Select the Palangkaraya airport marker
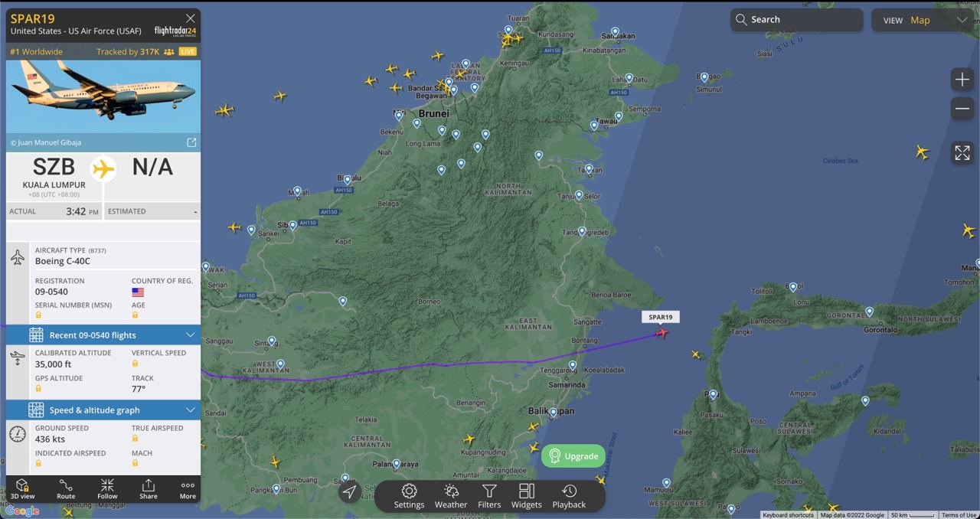Viewport: 980px width, 519px height. tap(396, 464)
